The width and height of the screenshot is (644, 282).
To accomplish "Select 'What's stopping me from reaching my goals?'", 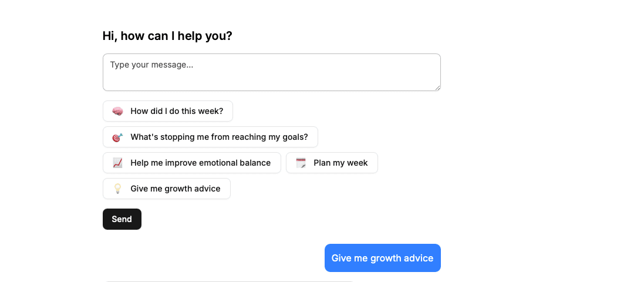I will click(218, 137).
